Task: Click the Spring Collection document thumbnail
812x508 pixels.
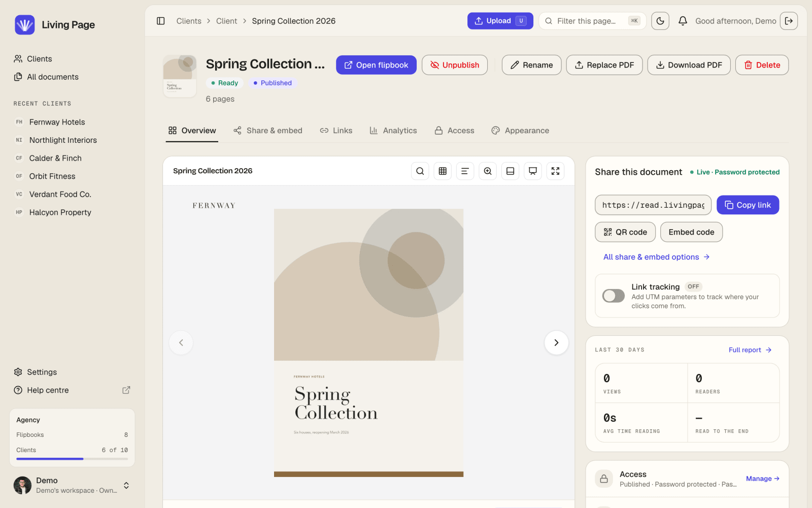Action: (180, 76)
